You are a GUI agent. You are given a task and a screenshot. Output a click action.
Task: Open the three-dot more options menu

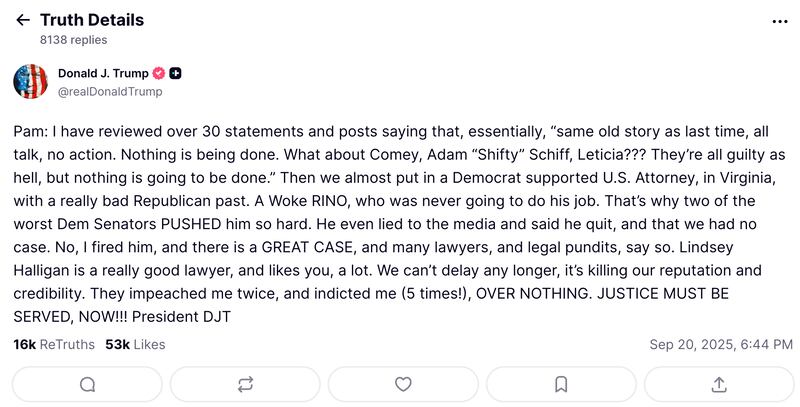click(x=780, y=21)
